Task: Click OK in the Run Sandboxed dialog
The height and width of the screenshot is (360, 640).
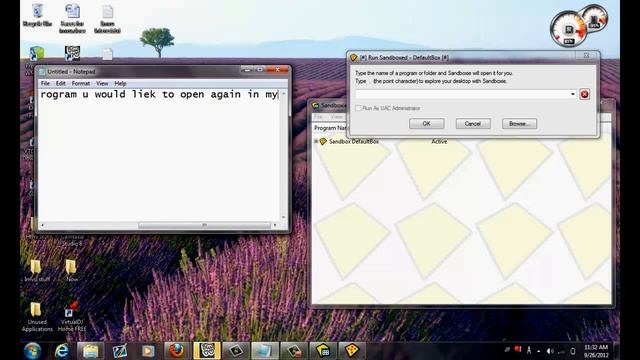Action: click(x=427, y=124)
